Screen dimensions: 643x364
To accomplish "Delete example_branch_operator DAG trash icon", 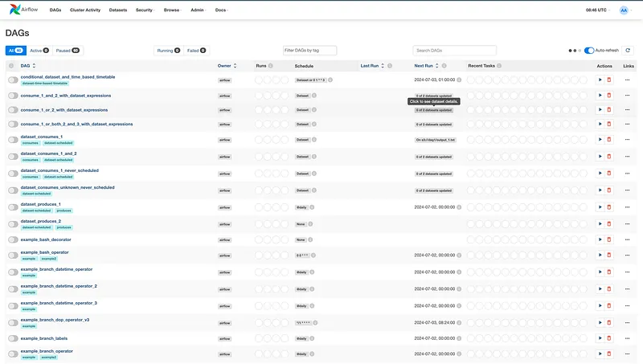I will pyautogui.click(x=609, y=354).
